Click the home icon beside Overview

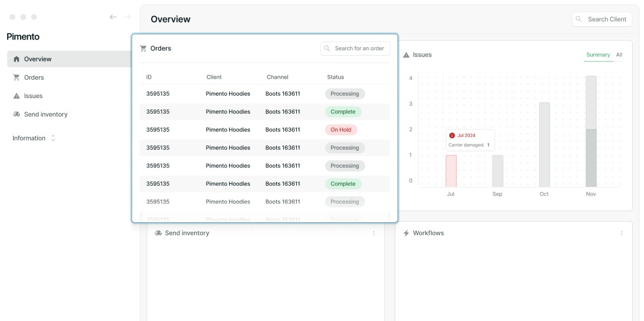pyautogui.click(x=17, y=59)
